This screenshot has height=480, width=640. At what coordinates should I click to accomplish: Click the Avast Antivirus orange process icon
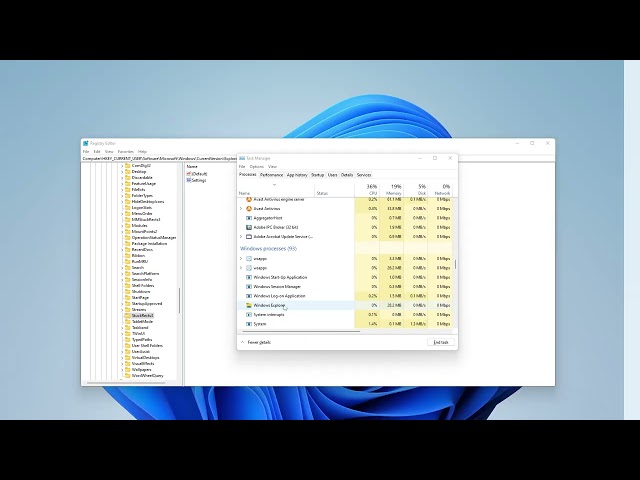tap(249, 209)
